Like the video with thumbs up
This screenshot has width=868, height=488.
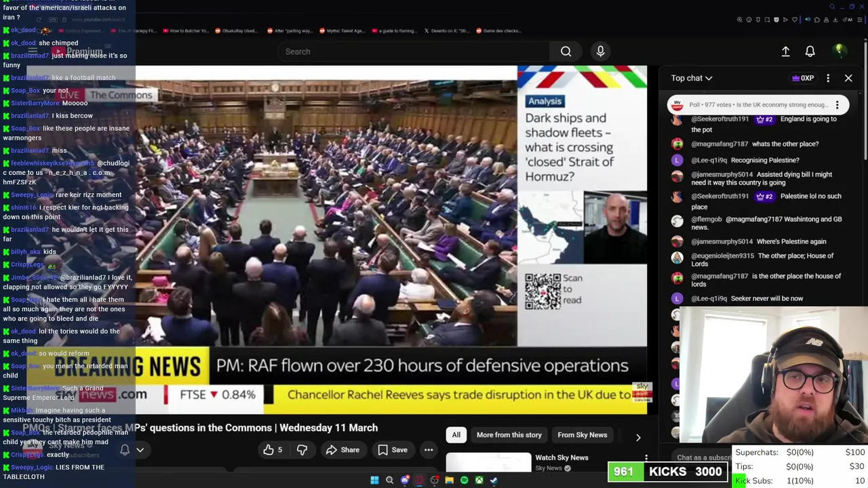click(273, 450)
